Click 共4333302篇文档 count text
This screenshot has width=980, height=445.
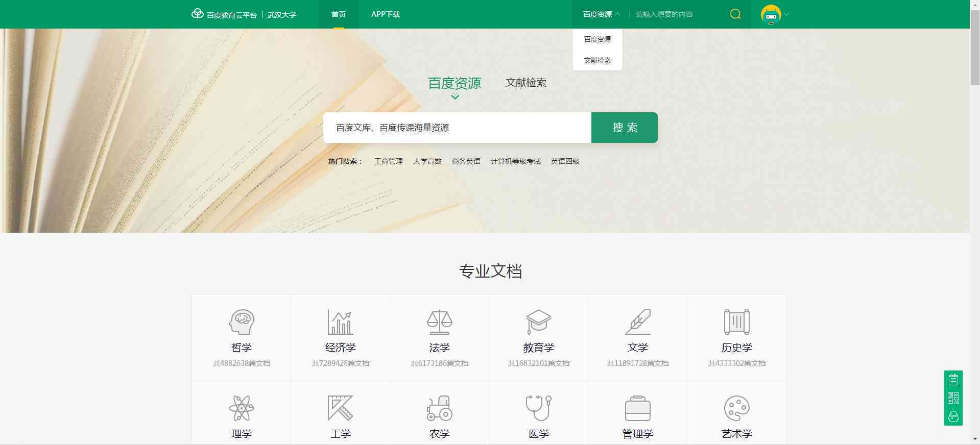tap(737, 363)
